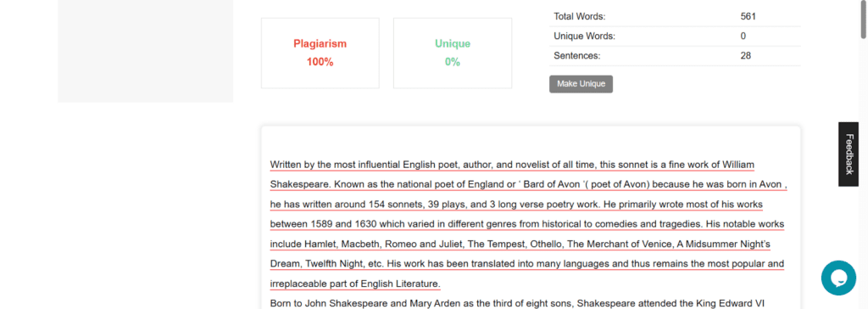Click flagged line starting 'Shakespeare. Known as'

[529, 185]
